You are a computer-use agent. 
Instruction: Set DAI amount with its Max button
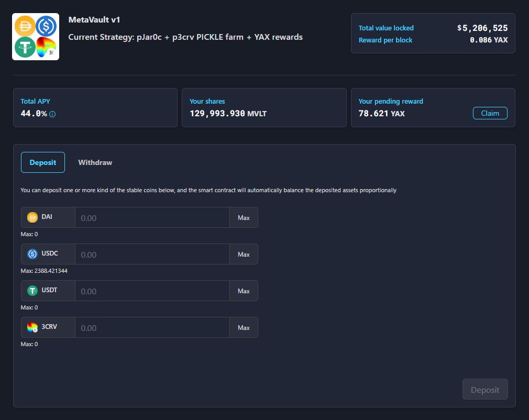(x=244, y=217)
